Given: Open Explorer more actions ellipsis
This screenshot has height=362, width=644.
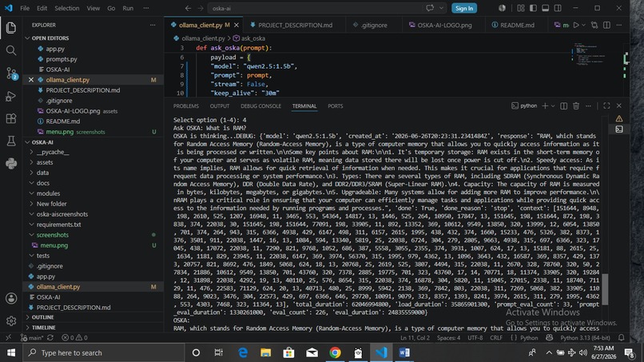Looking at the screenshot, I should [x=153, y=25].
